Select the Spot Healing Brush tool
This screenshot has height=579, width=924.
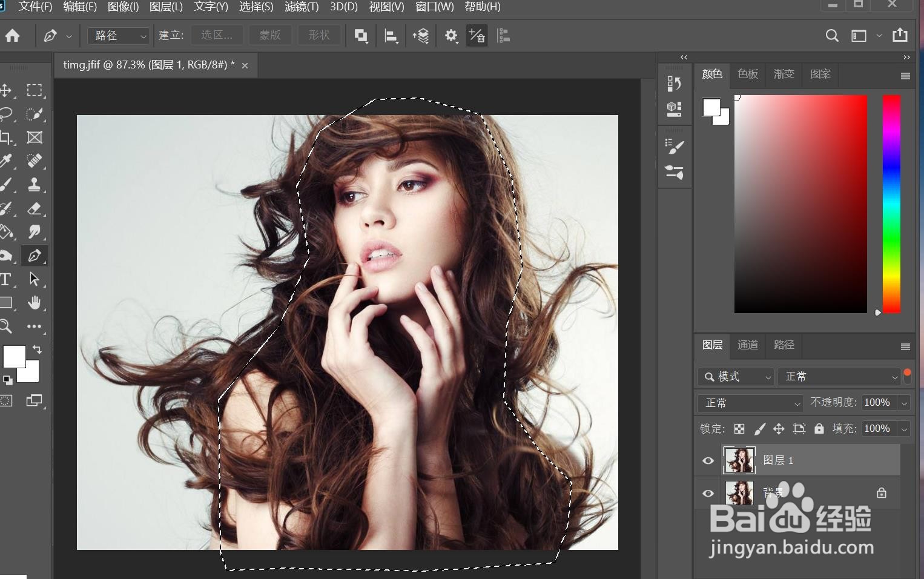click(x=35, y=161)
